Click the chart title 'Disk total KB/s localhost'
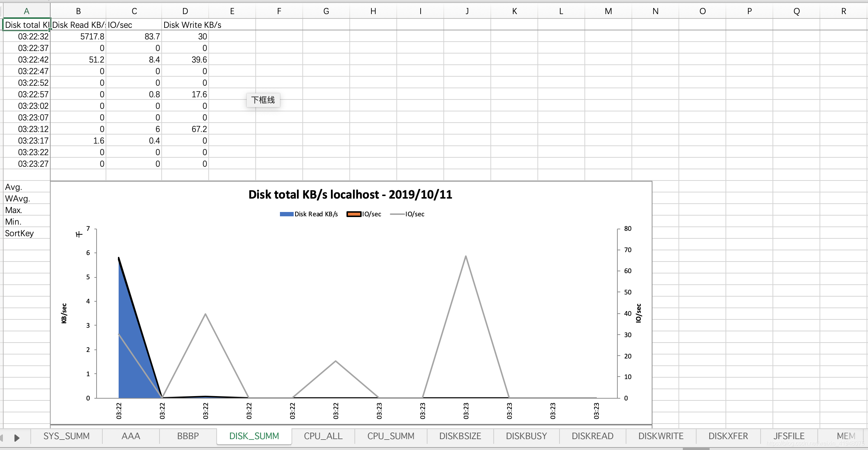The height and width of the screenshot is (450, 868). point(350,195)
